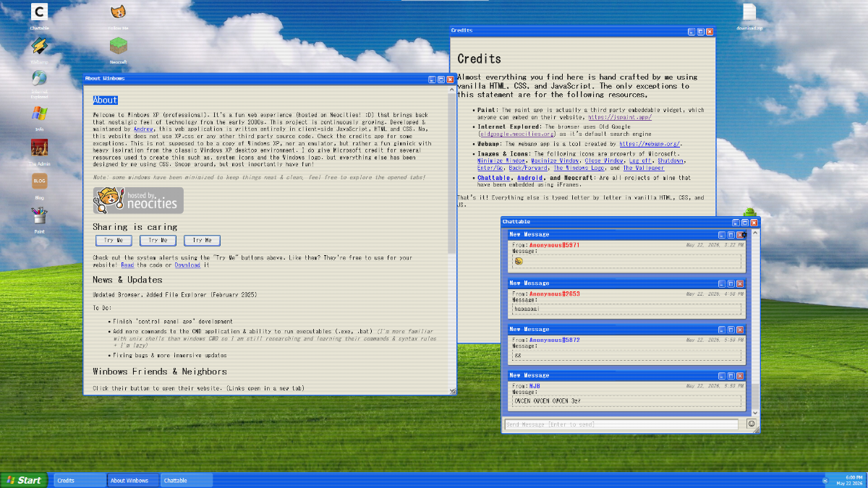Viewport: 868px width, 488px height.
Task: Click the Android robot desktop icon
Action: [749, 213]
